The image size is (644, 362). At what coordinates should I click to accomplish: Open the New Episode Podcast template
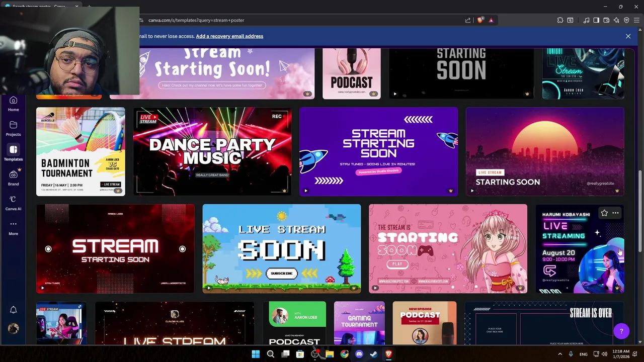[425, 323]
